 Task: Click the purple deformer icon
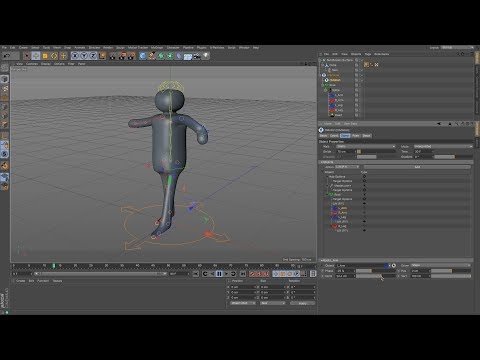point(179,56)
